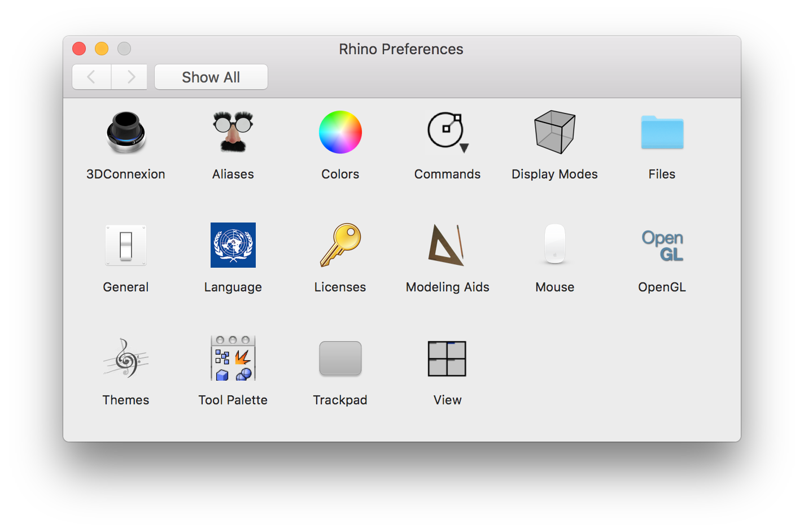This screenshot has width=804, height=532.
Task: Open the Commands preferences icon
Action: [x=448, y=132]
